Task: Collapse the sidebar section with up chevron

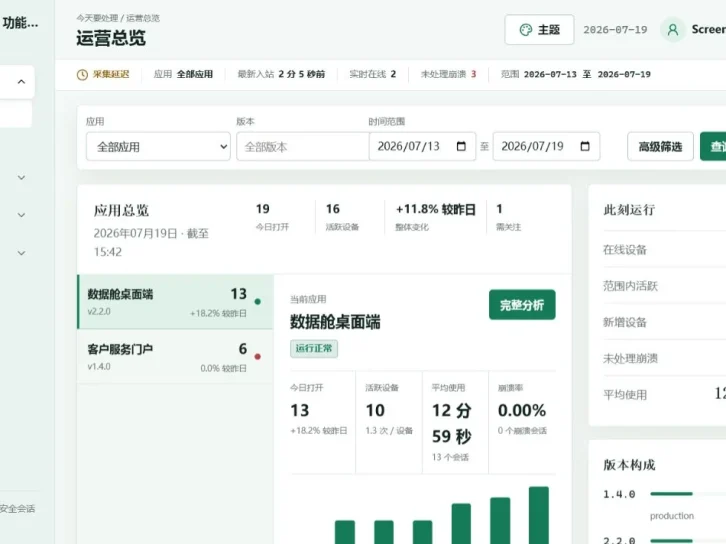Action: pos(21,82)
